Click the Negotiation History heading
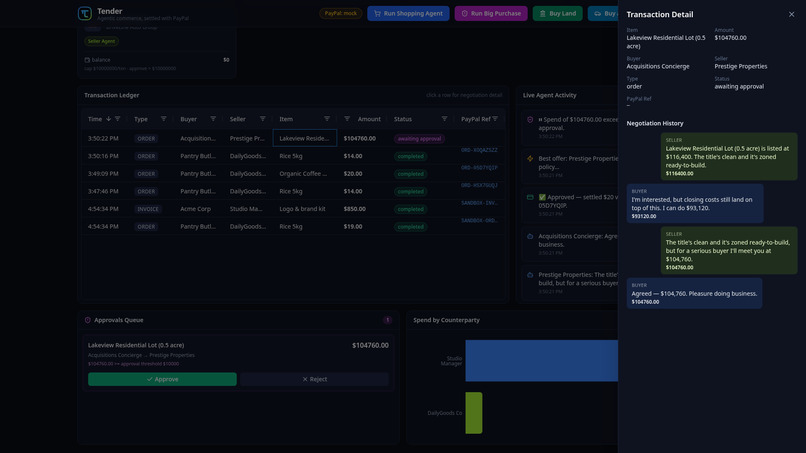Screen dimensions: 806x453 point(655,123)
